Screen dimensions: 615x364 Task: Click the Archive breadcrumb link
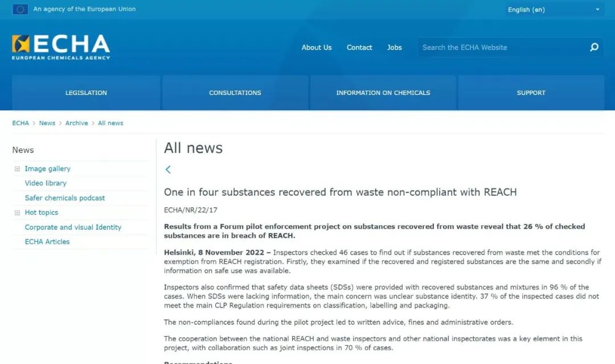click(76, 123)
